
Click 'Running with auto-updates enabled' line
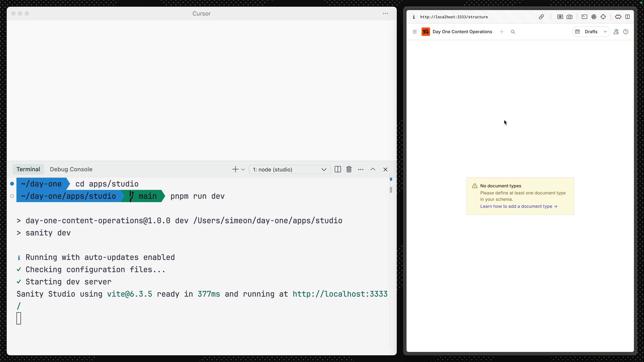point(100,257)
